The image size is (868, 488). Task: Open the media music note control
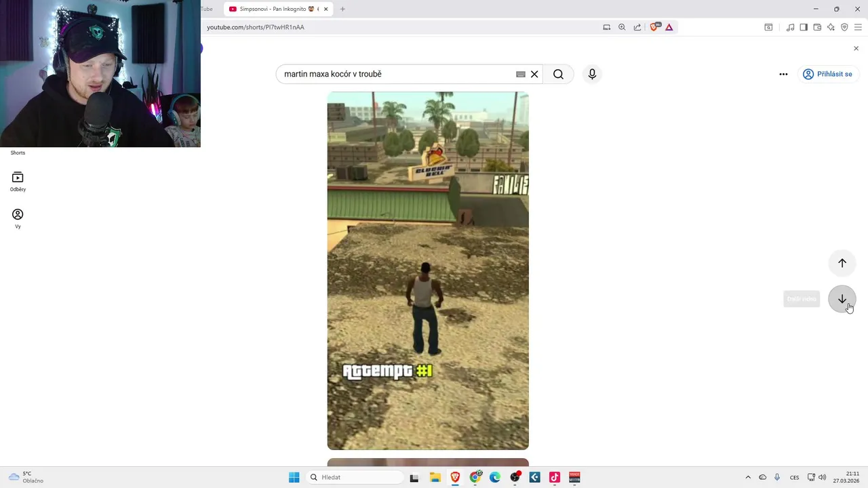coord(790,27)
